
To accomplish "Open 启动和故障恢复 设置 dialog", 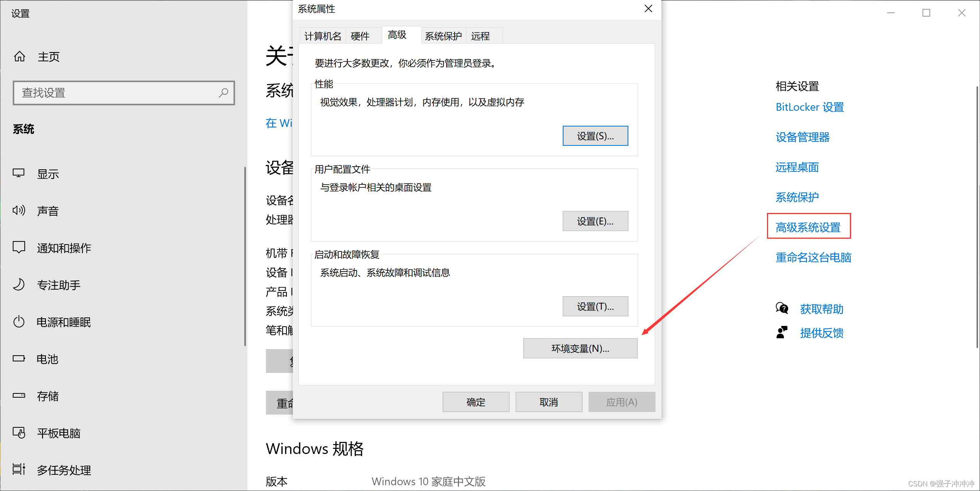I will 595,306.
